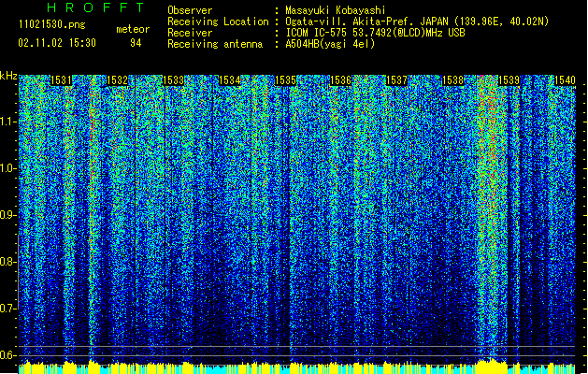Click the 1536 time marker
This screenshot has width=588, height=374.
(x=341, y=80)
